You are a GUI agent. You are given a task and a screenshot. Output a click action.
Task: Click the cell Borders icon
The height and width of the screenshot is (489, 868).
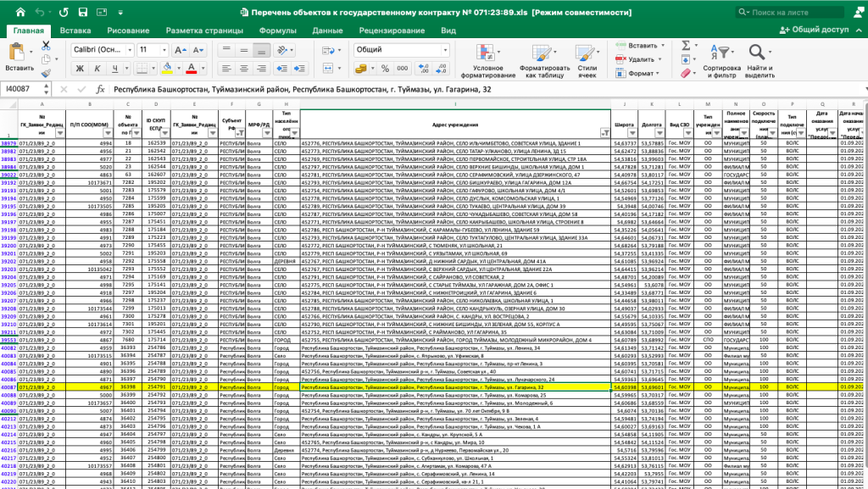142,69
